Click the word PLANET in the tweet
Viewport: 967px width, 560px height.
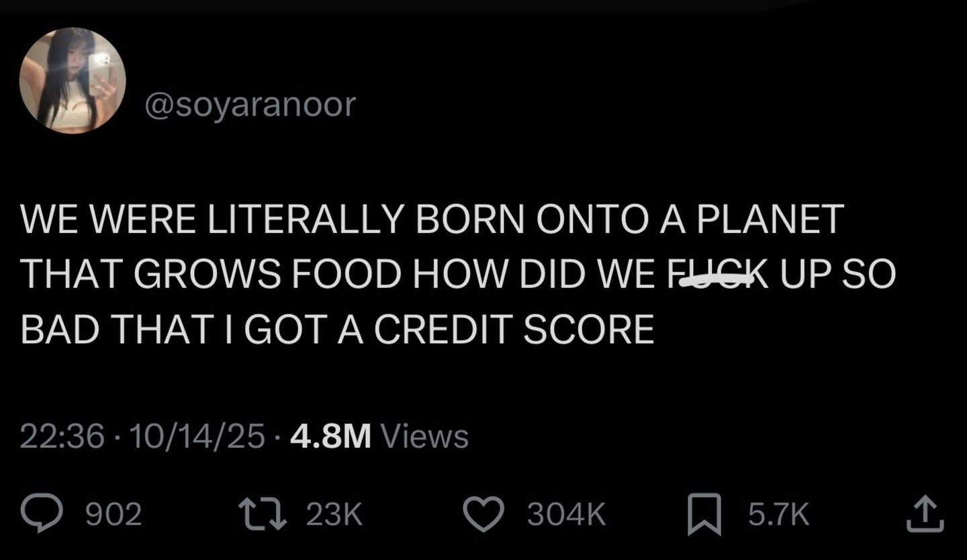point(770,220)
